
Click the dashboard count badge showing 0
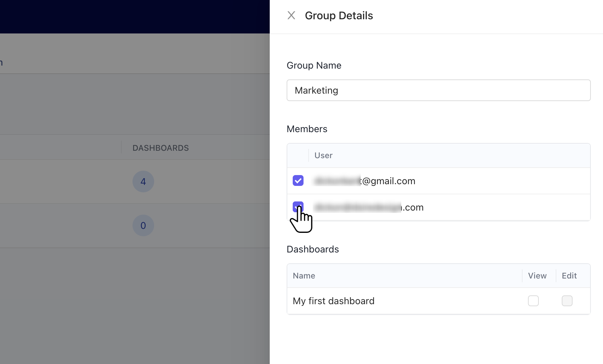(x=143, y=225)
